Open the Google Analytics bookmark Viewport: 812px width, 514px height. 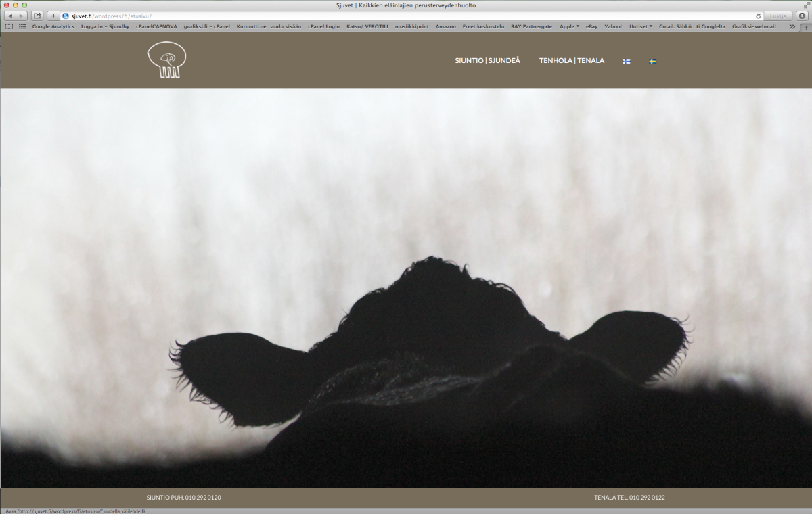click(x=53, y=26)
